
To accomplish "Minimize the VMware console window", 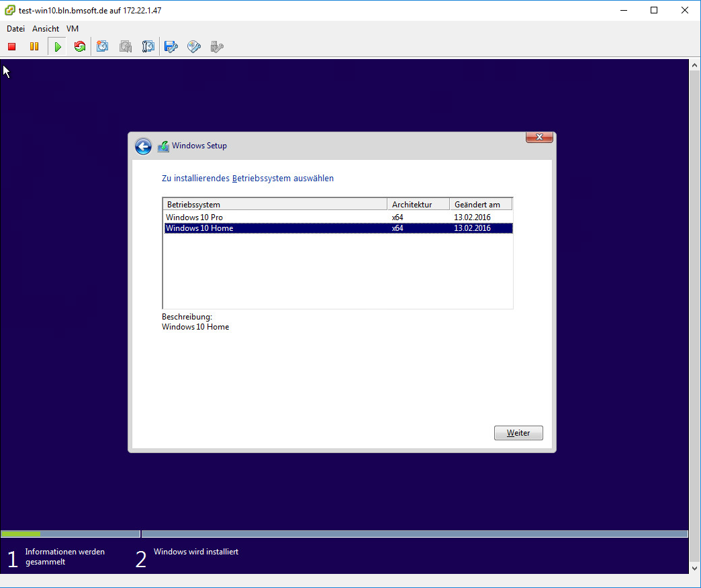I will pyautogui.click(x=624, y=10).
